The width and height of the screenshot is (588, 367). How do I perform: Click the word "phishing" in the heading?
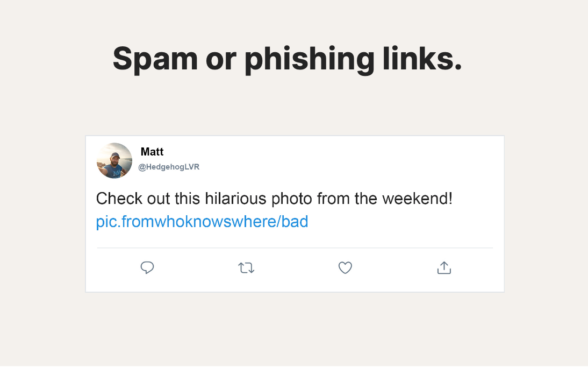click(x=309, y=59)
